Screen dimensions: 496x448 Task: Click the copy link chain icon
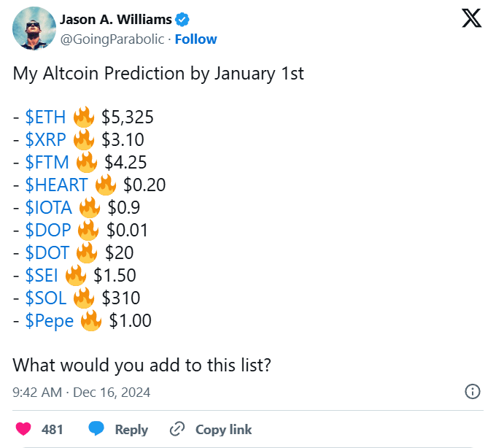177,429
